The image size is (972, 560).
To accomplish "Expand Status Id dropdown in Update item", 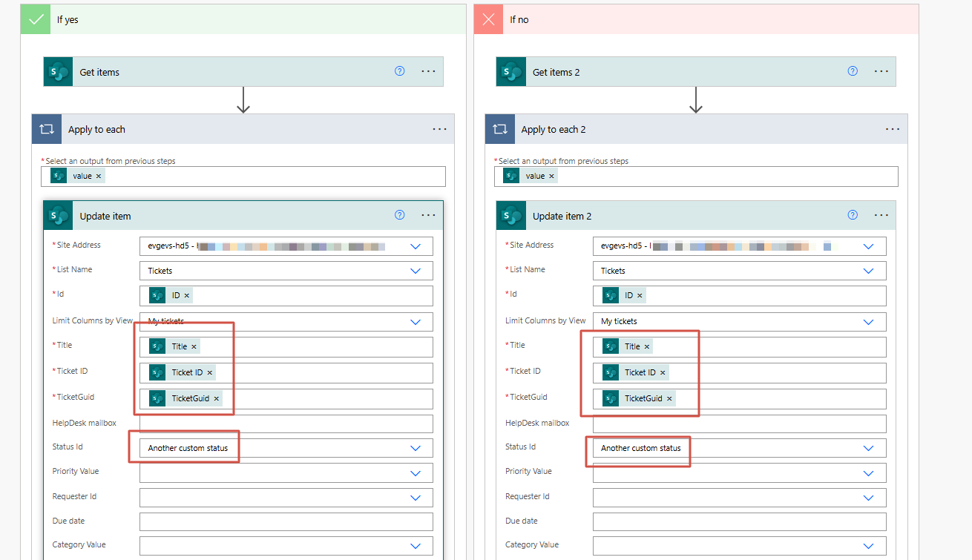I will pos(416,448).
